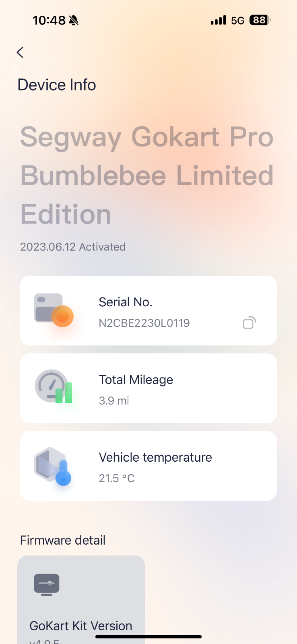Tap the back arrow chevron
The image size is (297, 644).
(x=20, y=52)
